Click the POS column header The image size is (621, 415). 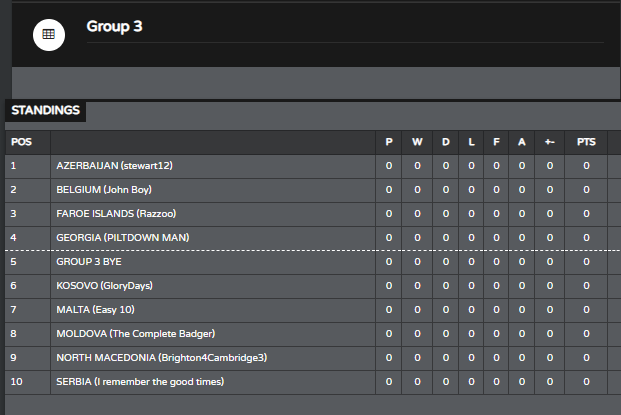click(x=21, y=142)
